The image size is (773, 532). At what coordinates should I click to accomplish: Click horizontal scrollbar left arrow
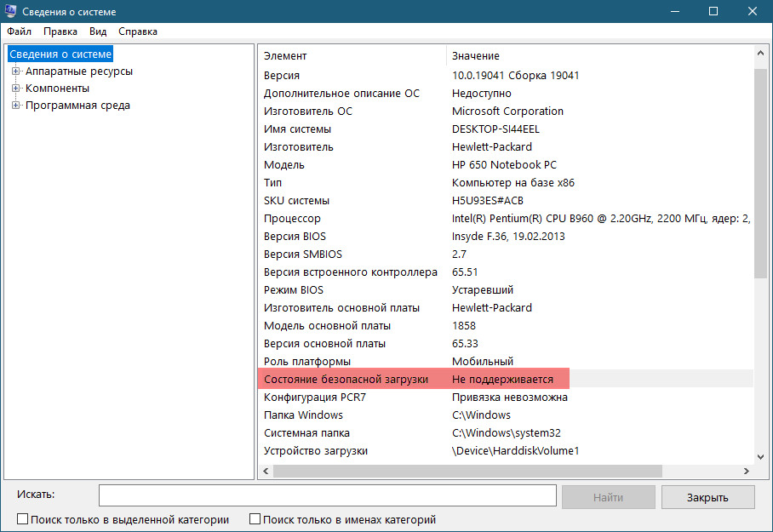coord(266,472)
